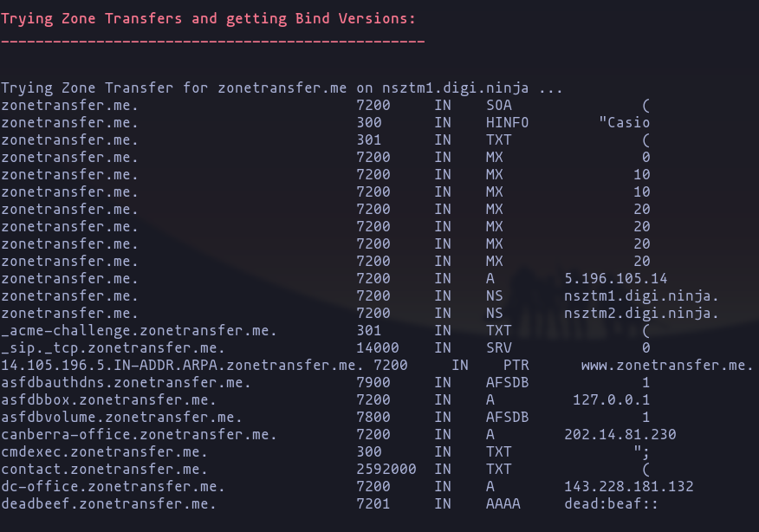The image size is (759, 532).
Task: Click the IPv6 address dead:beaf::
Action: (x=612, y=504)
